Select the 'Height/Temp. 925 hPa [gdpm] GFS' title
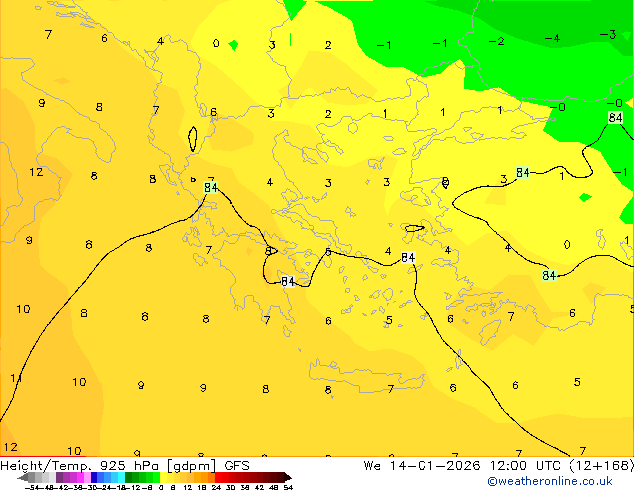 click(125, 466)
